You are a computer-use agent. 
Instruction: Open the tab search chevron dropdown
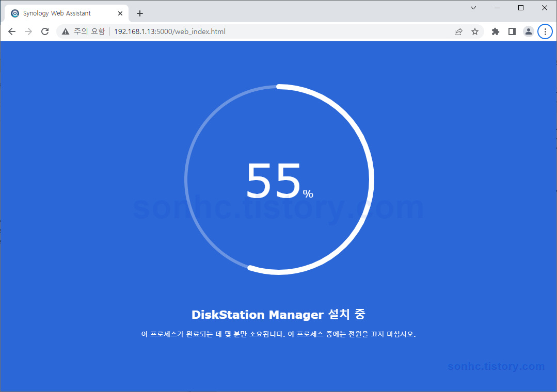[x=473, y=8]
